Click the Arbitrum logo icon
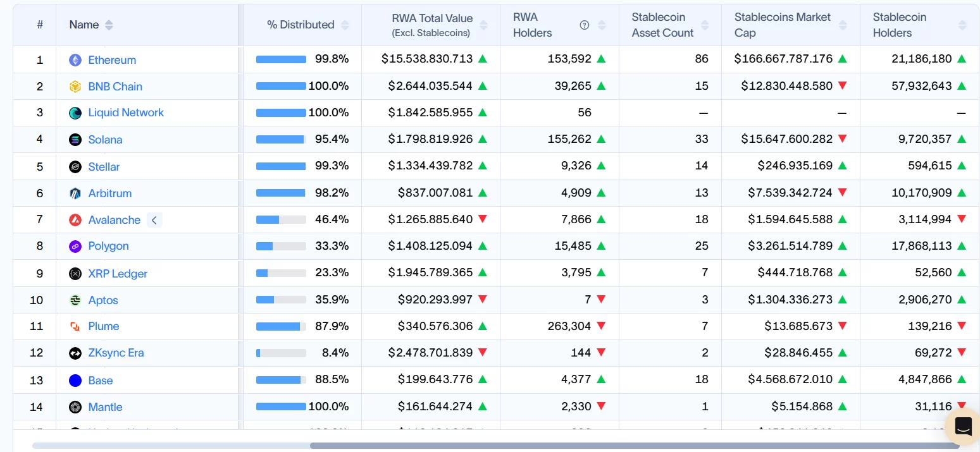This screenshot has width=980, height=452. pyautogui.click(x=75, y=193)
